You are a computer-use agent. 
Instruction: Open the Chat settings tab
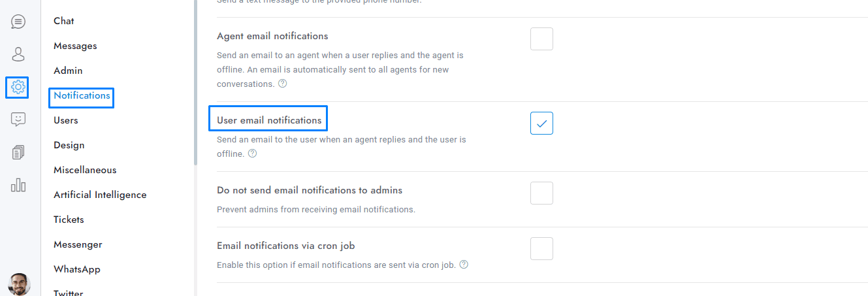click(64, 21)
